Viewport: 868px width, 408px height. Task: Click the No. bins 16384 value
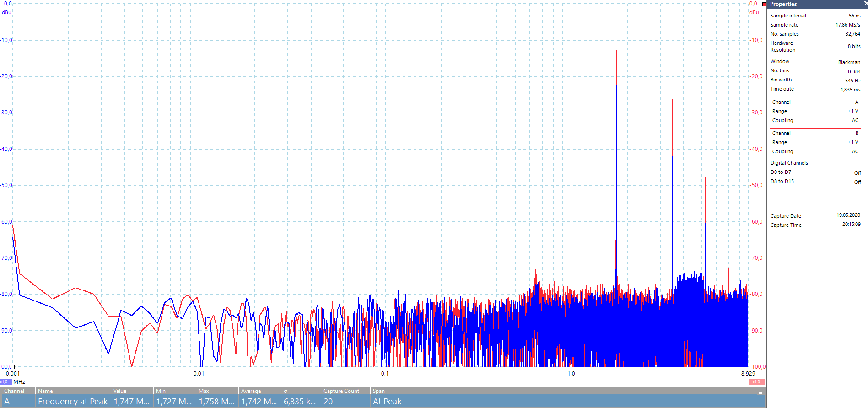tap(854, 71)
